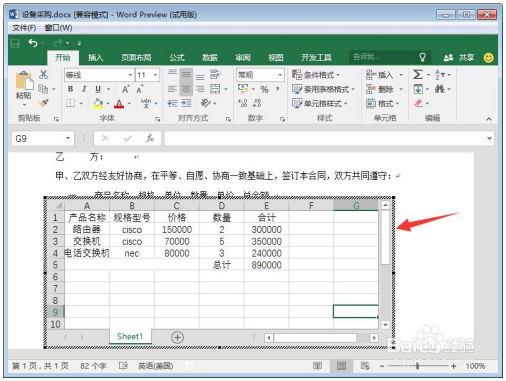Click the 条件格式 button
Screen dimensions: 506x381
pyautogui.click(x=316, y=75)
